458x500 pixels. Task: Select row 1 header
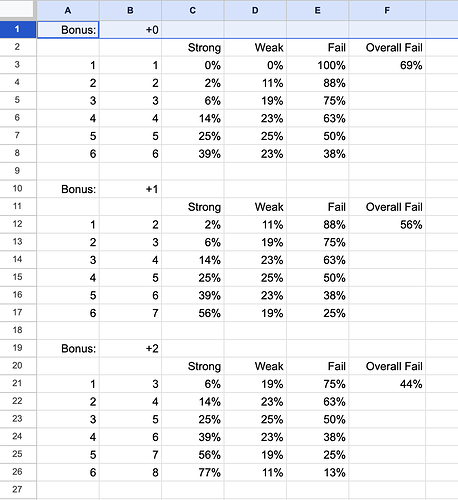point(18,29)
